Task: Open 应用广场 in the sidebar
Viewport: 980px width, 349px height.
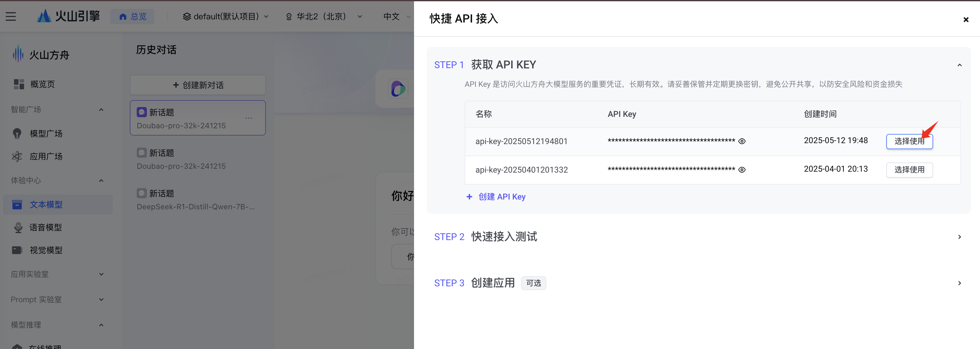Action: 46,156
